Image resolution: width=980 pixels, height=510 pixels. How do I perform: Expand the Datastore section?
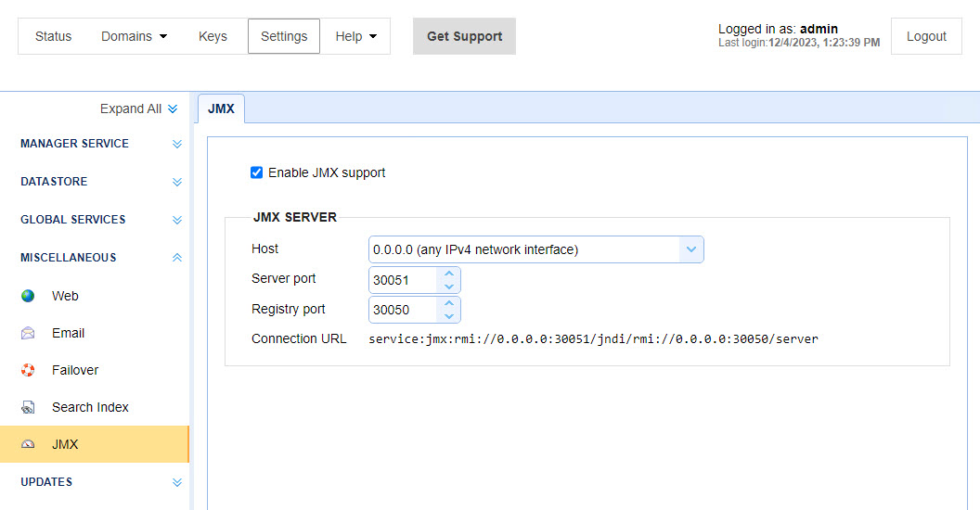click(x=177, y=183)
